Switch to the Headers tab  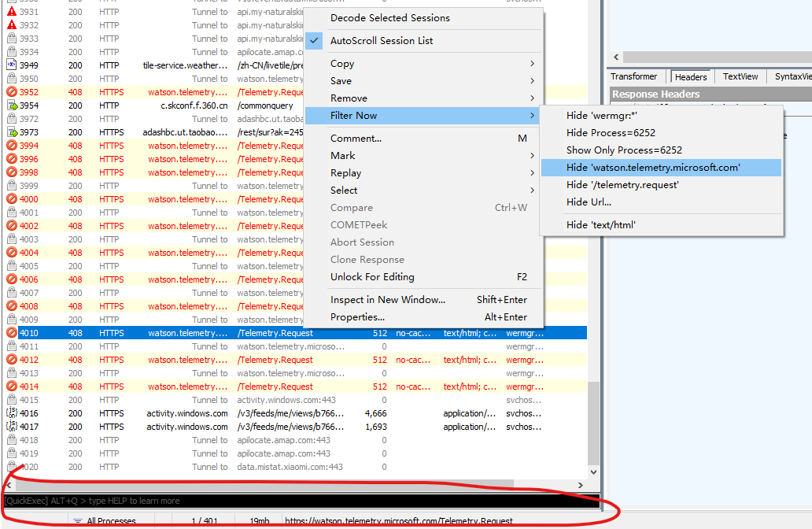691,76
